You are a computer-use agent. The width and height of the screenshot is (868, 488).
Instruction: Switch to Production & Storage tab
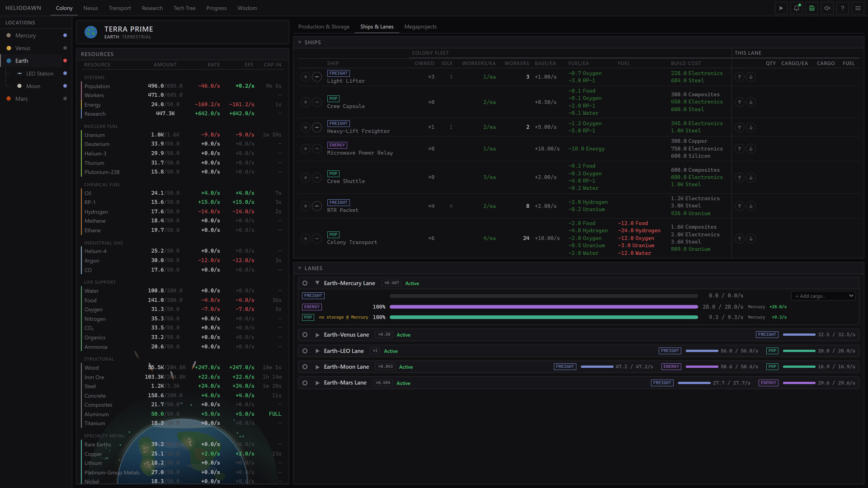324,27
